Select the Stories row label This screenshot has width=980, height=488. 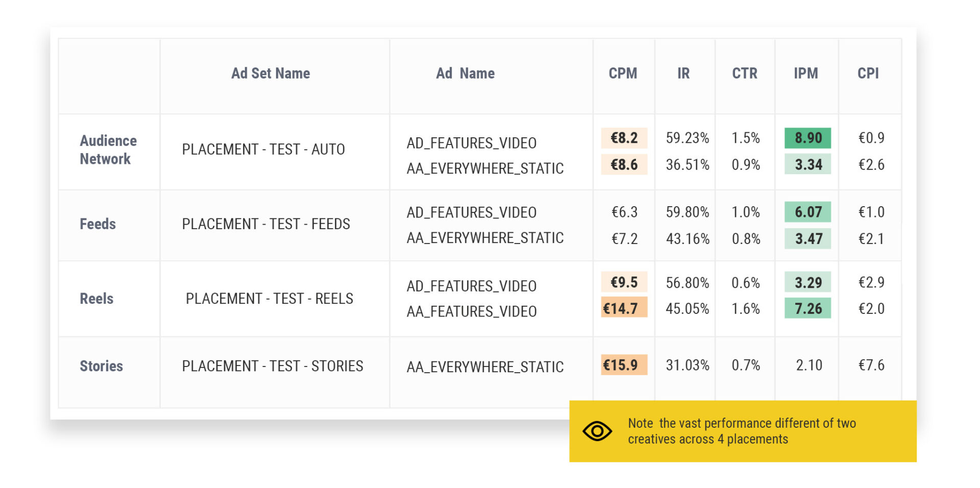click(101, 365)
